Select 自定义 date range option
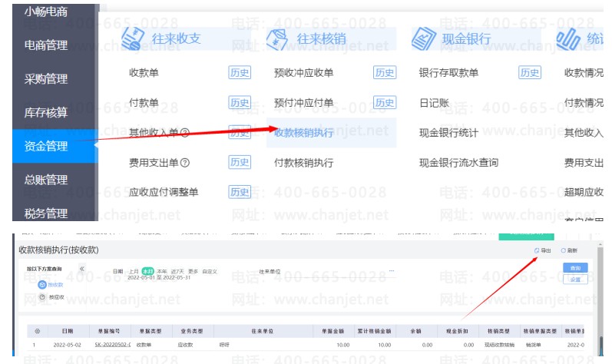This screenshot has width=612, height=364. (x=210, y=271)
